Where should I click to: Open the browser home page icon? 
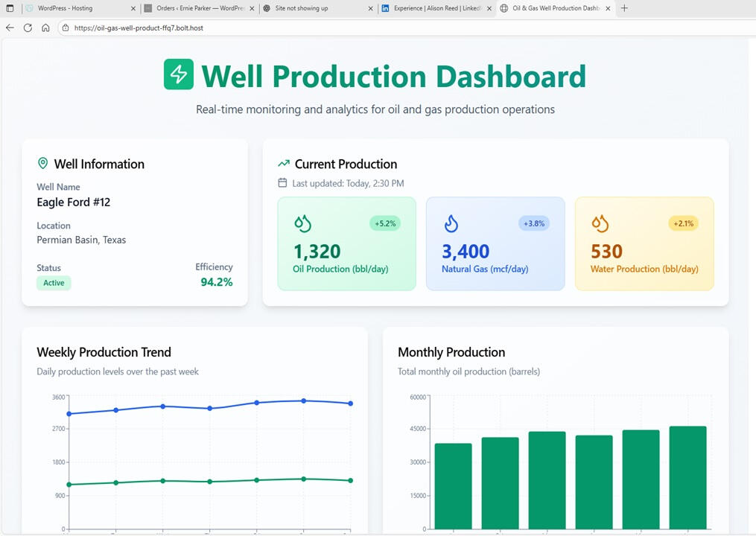pos(46,28)
